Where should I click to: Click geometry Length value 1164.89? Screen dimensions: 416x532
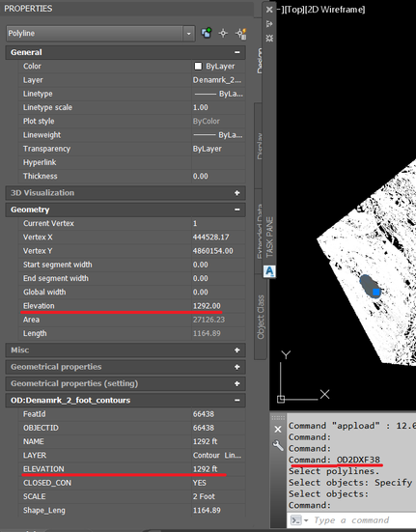218,333
